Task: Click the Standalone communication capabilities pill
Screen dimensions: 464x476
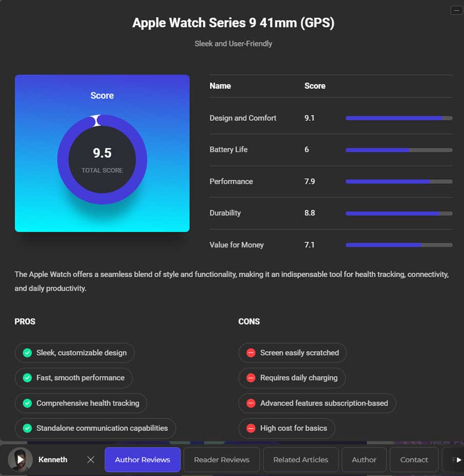Action: (x=95, y=428)
